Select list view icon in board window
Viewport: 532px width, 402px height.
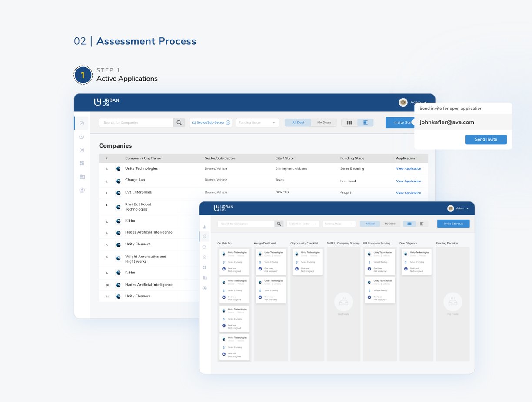point(422,224)
